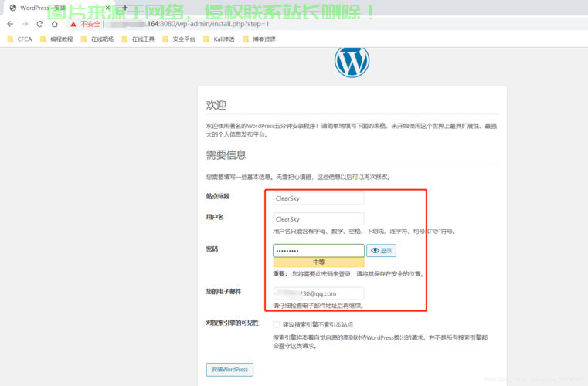Open a new tab with the plus icon
588x386 pixels.
pos(125,8)
